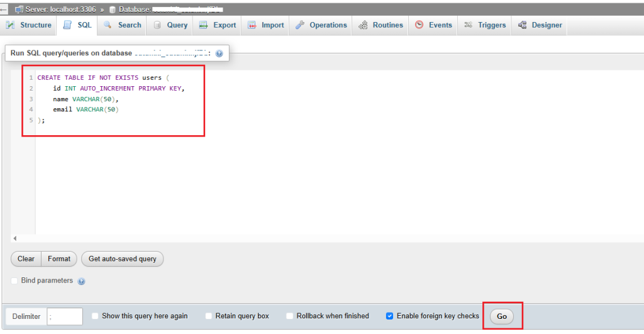The image size is (644, 334).
Task: Click the Events clock icon
Action: click(x=419, y=25)
